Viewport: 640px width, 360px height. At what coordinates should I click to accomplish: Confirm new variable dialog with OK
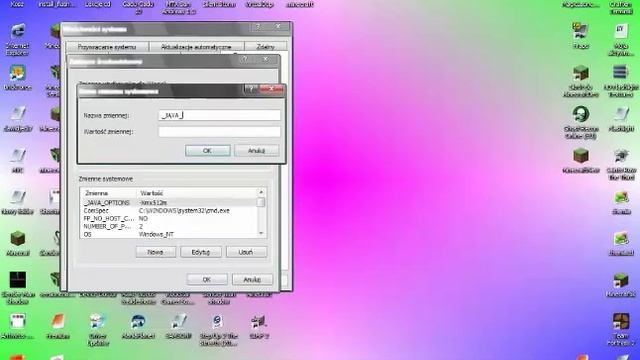coord(207,151)
